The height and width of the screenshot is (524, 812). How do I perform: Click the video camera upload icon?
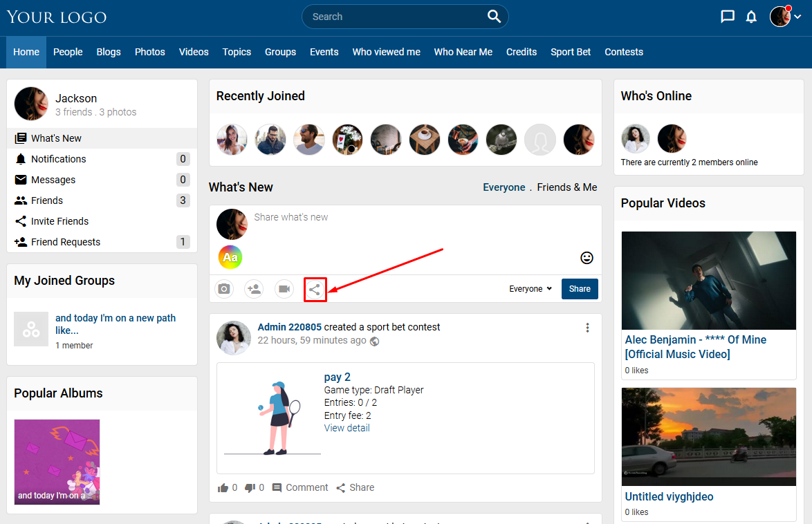coord(284,288)
